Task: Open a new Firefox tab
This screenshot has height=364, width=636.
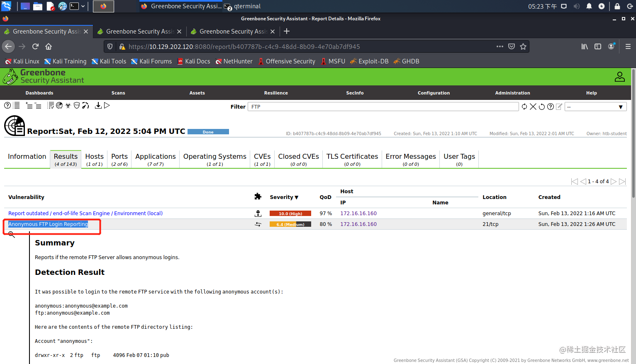Action: [x=287, y=31]
